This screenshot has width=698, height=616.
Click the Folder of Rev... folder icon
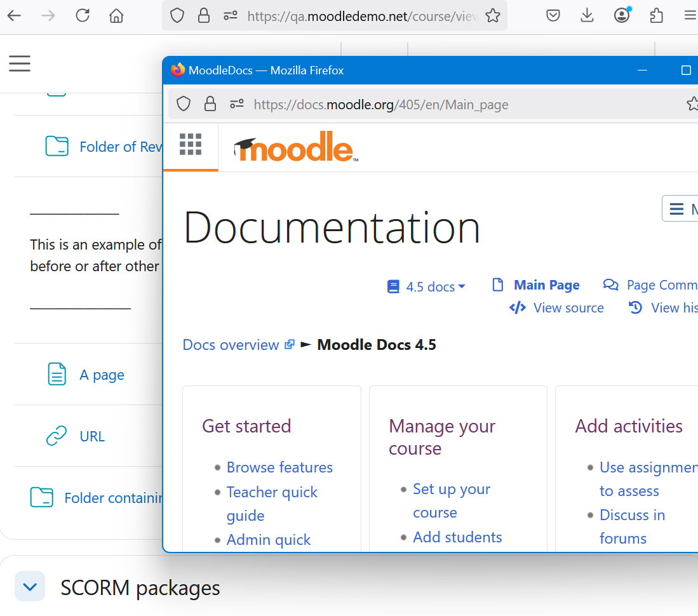pos(57,146)
